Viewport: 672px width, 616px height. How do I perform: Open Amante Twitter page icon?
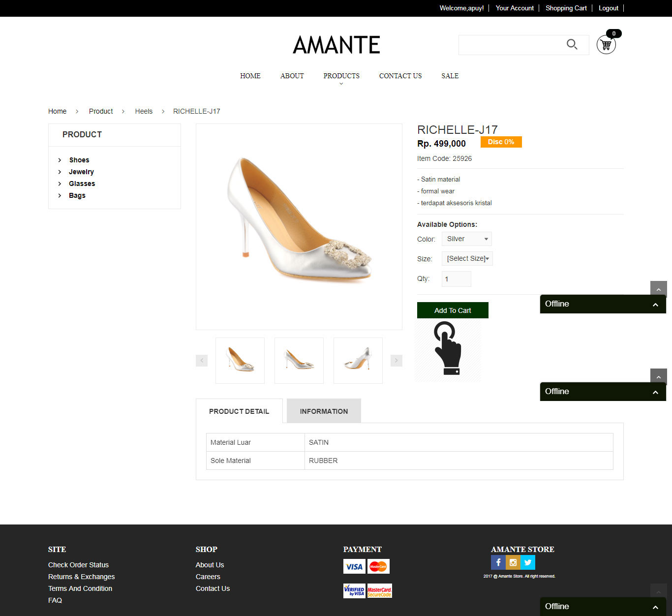coord(528,562)
